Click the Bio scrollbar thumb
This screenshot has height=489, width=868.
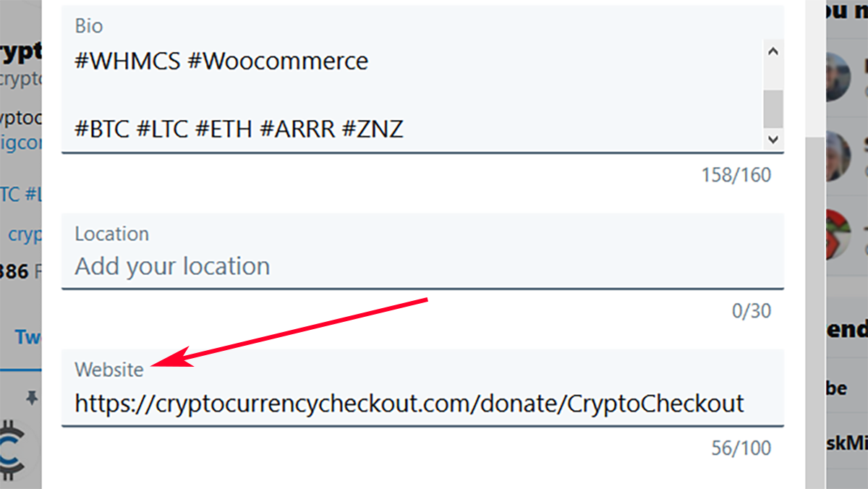point(773,109)
